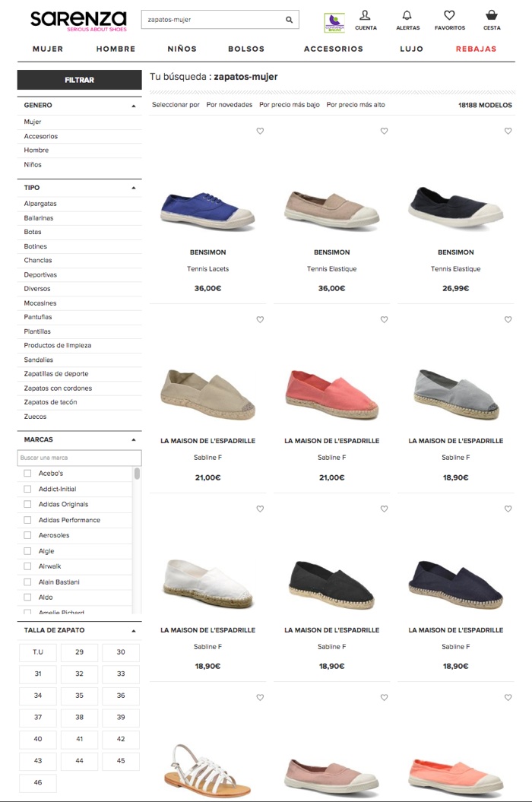
Task: Favorite the white Sabline F espadrille
Action: 260,509
